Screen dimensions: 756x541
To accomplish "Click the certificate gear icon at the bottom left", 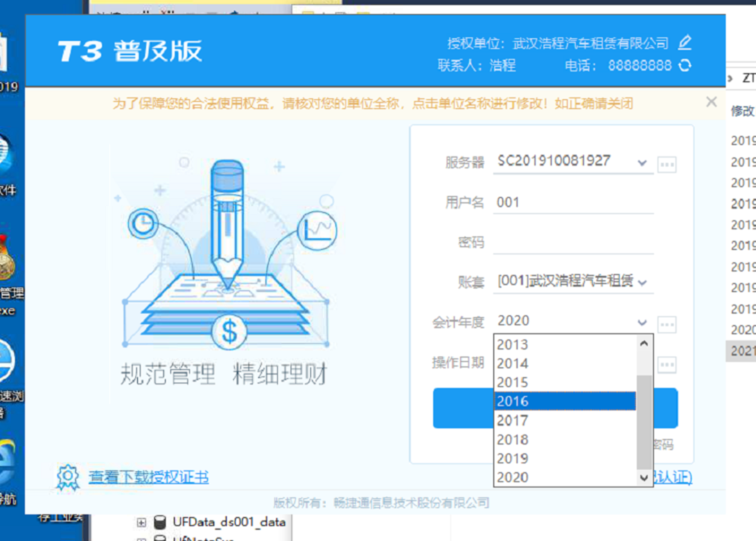I will pyautogui.click(x=68, y=477).
